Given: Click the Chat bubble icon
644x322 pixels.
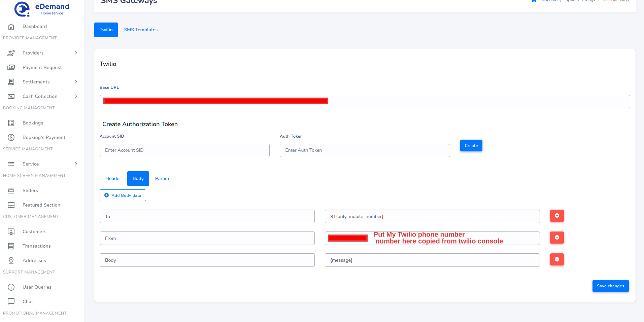Looking at the screenshot, I should pos(11,301).
